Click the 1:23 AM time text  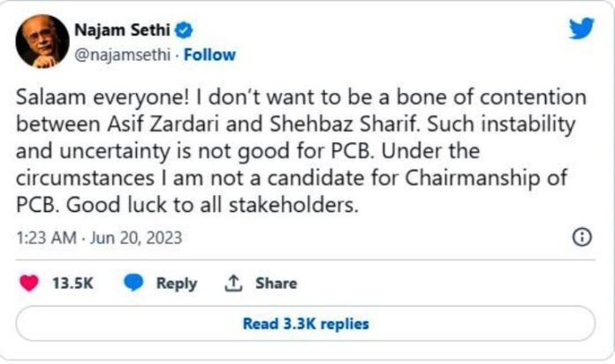click(44, 237)
